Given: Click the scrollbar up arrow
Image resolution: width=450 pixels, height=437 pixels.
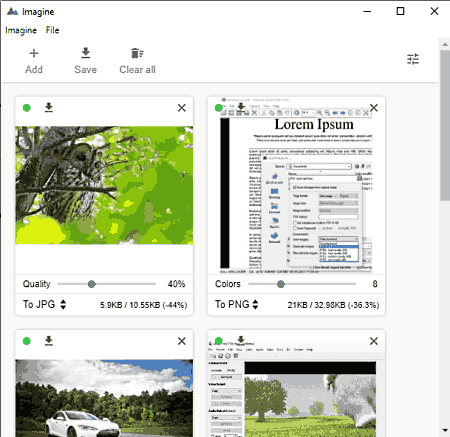Looking at the screenshot, I should [x=445, y=44].
